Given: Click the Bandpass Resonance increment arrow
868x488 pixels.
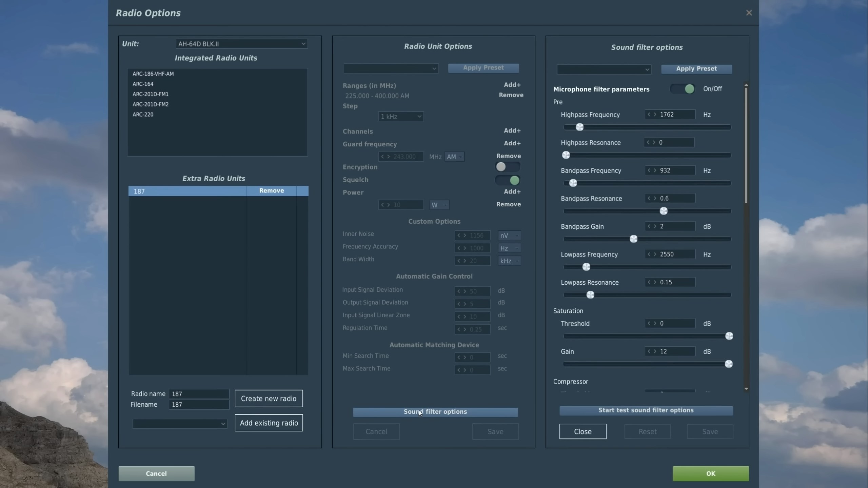Looking at the screenshot, I should tap(655, 198).
